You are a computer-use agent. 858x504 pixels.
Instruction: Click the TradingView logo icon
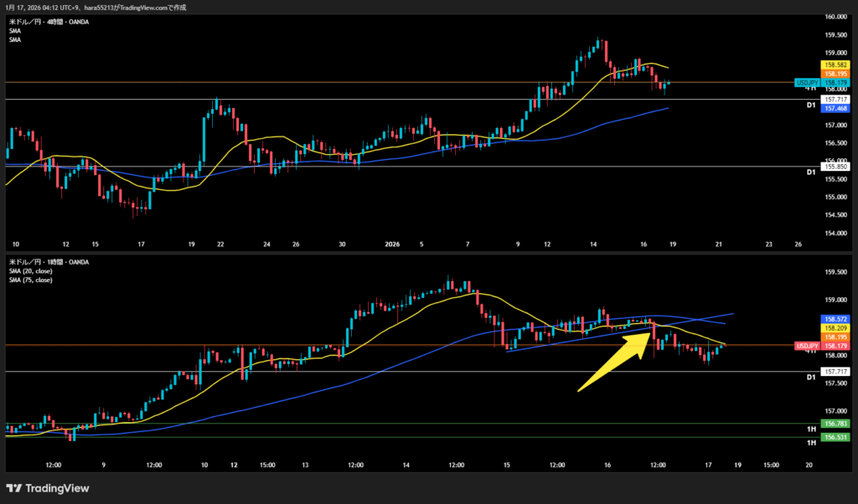(15, 488)
